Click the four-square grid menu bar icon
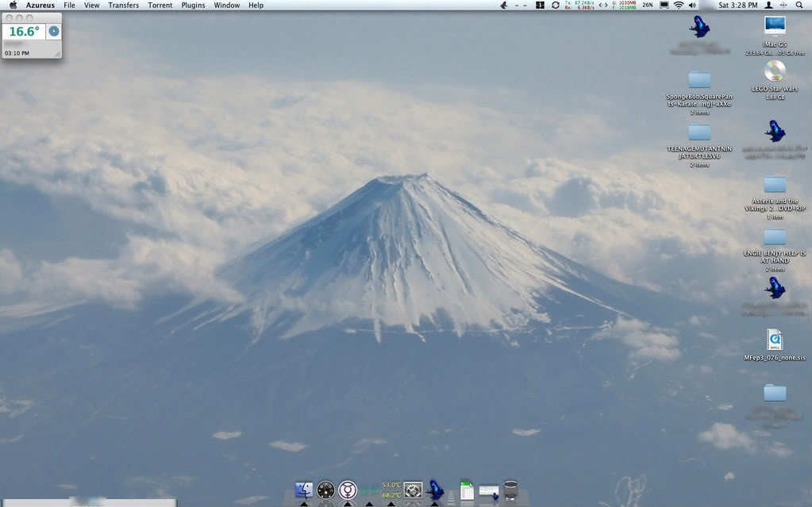The height and width of the screenshot is (507, 812). 540,6
